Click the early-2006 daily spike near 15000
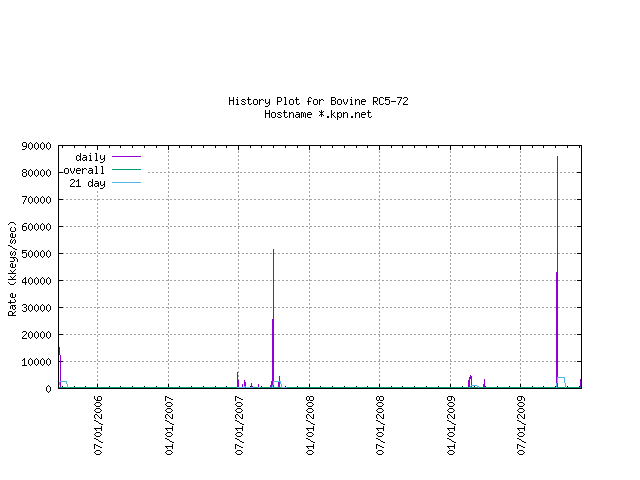The width and height of the screenshot is (640, 480). point(60,367)
